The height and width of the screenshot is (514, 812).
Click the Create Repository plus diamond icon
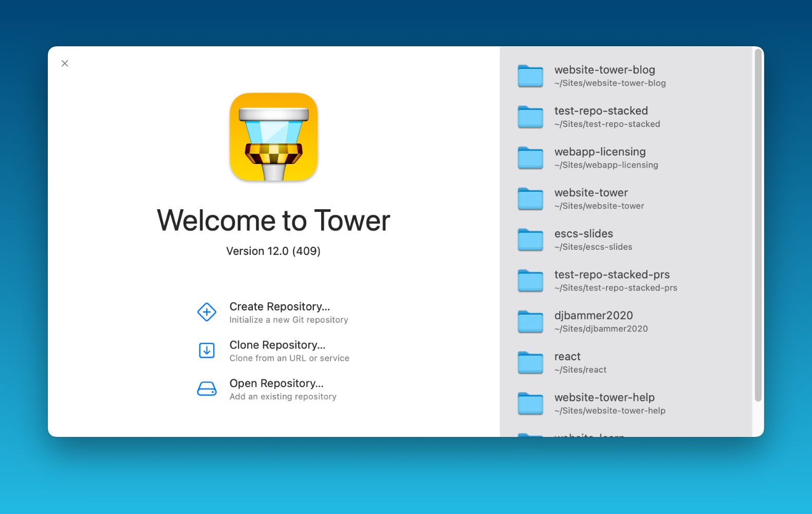pyautogui.click(x=207, y=312)
